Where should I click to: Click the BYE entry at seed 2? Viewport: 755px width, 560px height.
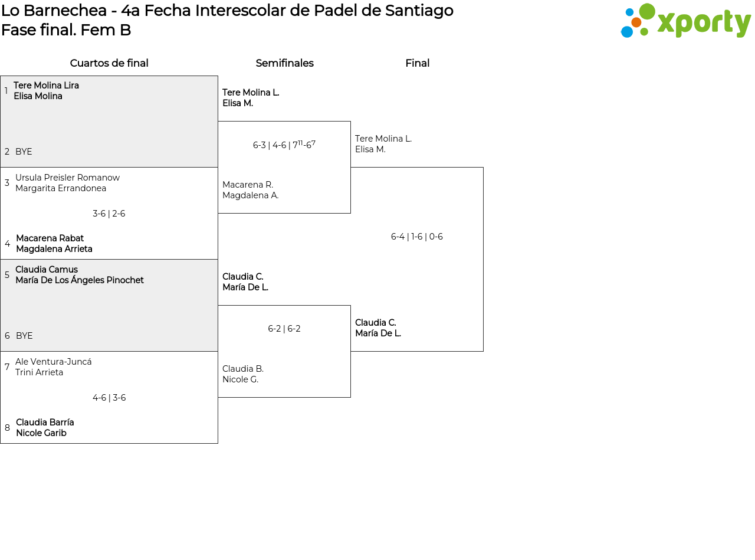tap(24, 152)
